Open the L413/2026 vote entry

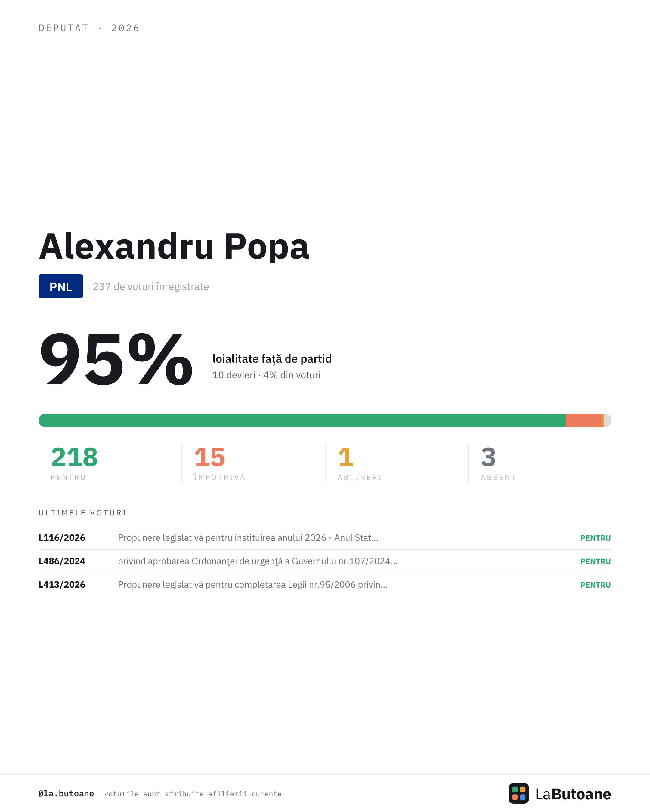325,585
